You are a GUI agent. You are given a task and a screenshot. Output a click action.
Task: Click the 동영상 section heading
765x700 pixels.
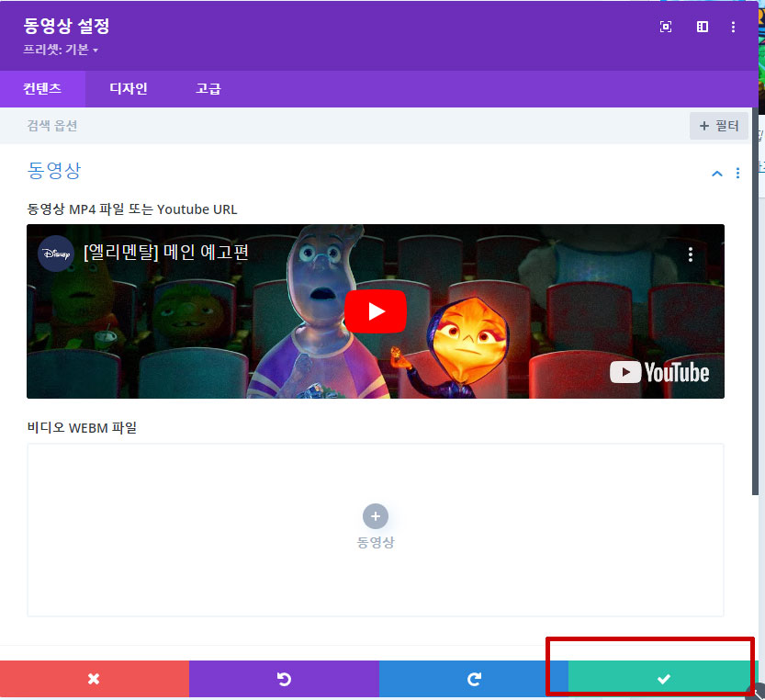[53, 171]
